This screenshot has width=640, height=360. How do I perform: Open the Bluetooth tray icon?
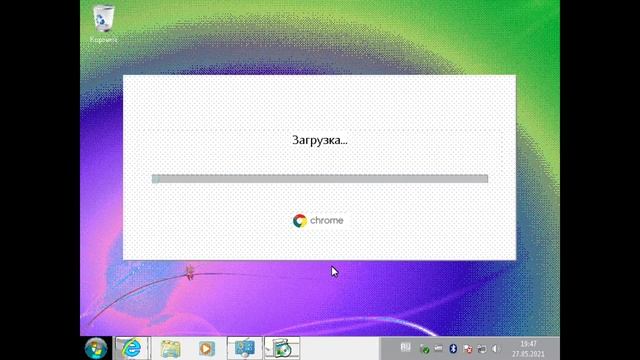coord(453,349)
